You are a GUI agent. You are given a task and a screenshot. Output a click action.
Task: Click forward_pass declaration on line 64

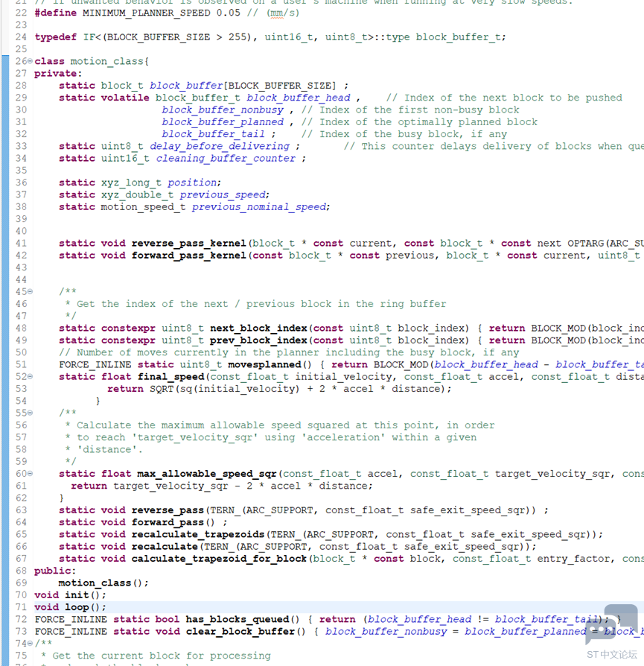coord(168,522)
